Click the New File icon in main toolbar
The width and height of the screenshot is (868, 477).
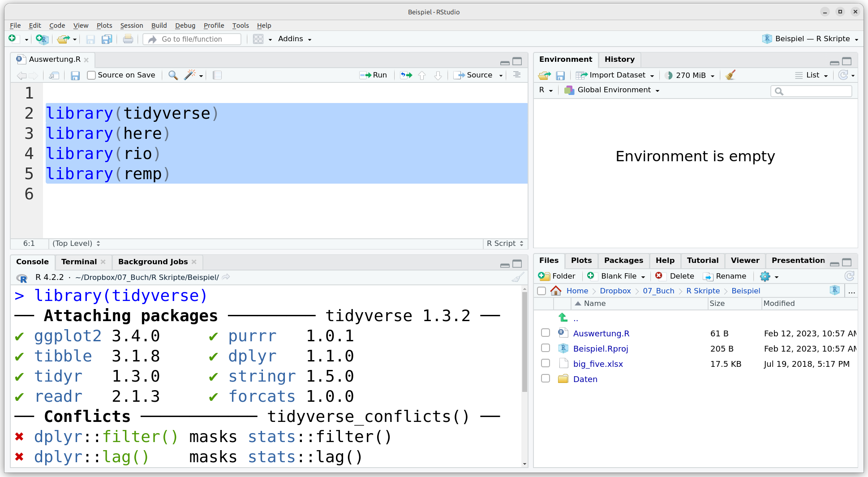[x=13, y=39]
